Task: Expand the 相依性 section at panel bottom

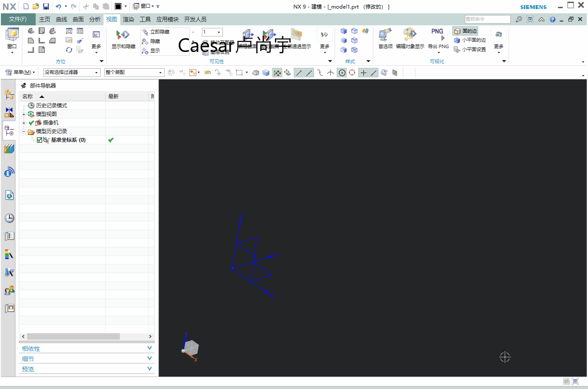Action: (86, 348)
